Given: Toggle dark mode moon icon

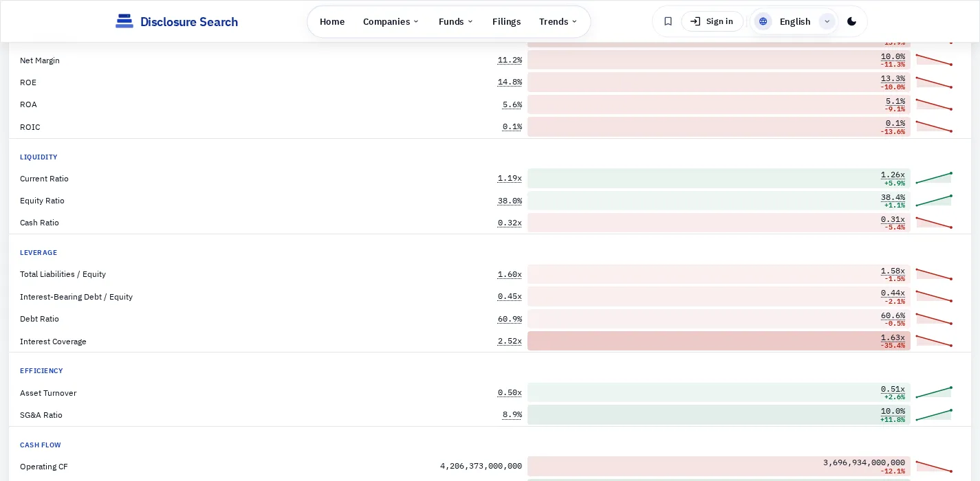Looking at the screenshot, I should tap(851, 21).
